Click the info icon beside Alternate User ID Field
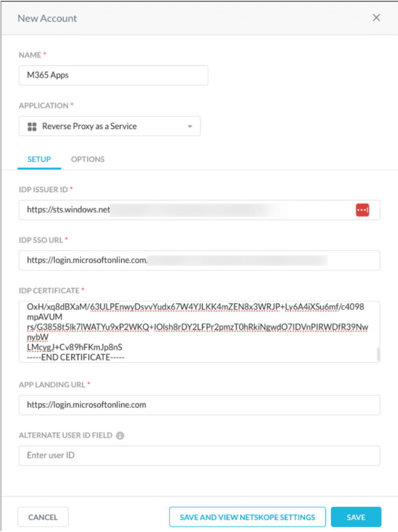Image resolution: width=398 pixels, height=532 pixels. 120,436
